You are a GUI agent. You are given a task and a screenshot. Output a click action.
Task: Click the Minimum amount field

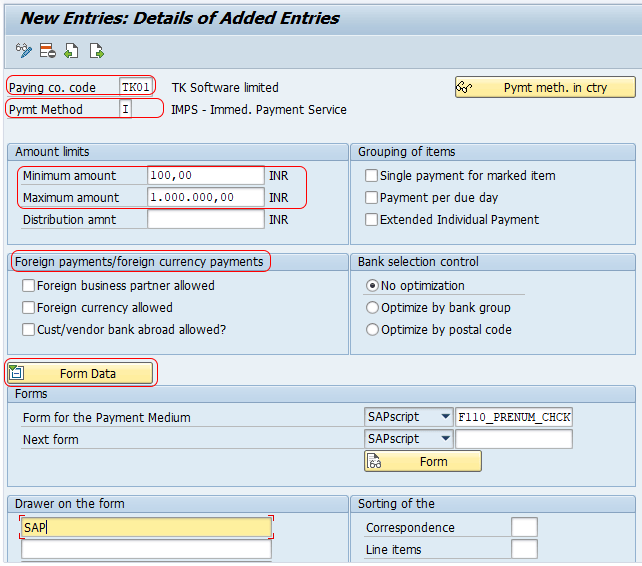point(206,176)
